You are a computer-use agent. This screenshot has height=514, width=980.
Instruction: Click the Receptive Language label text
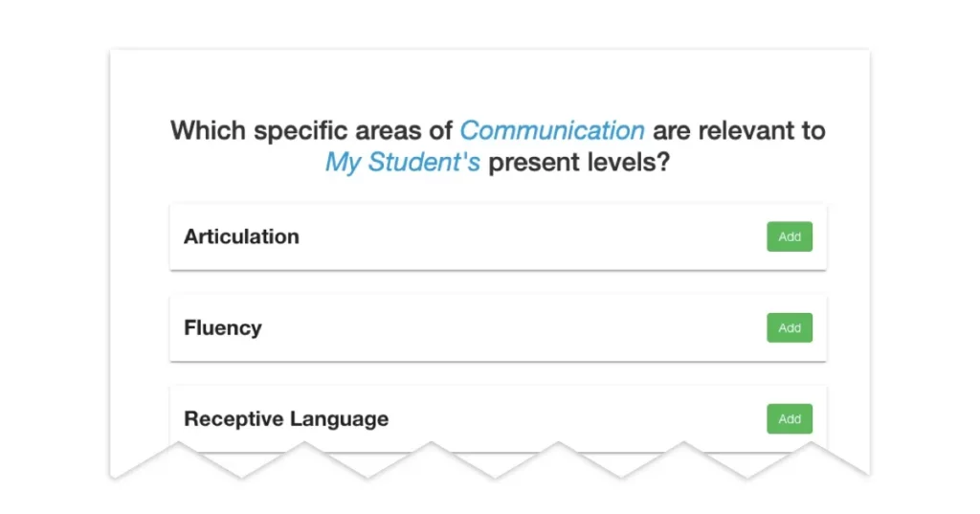point(286,418)
